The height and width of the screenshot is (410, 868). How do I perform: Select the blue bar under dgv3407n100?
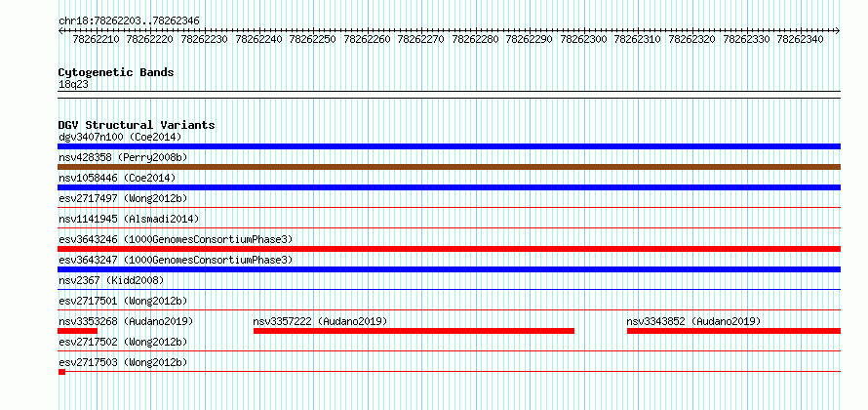pos(449,146)
